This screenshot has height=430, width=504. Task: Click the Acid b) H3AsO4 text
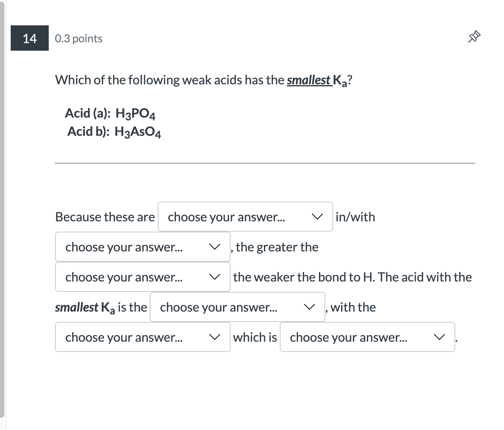(114, 131)
